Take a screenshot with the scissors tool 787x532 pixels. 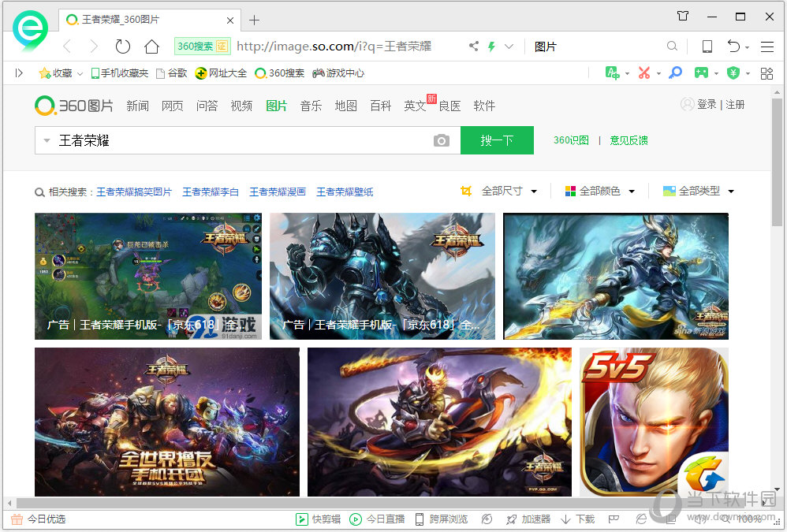pos(644,73)
